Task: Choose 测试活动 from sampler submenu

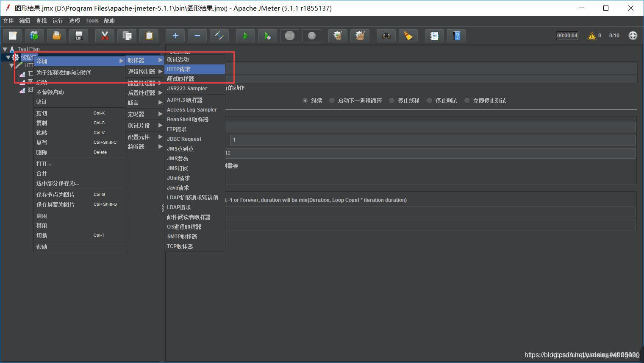Action: (194, 59)
